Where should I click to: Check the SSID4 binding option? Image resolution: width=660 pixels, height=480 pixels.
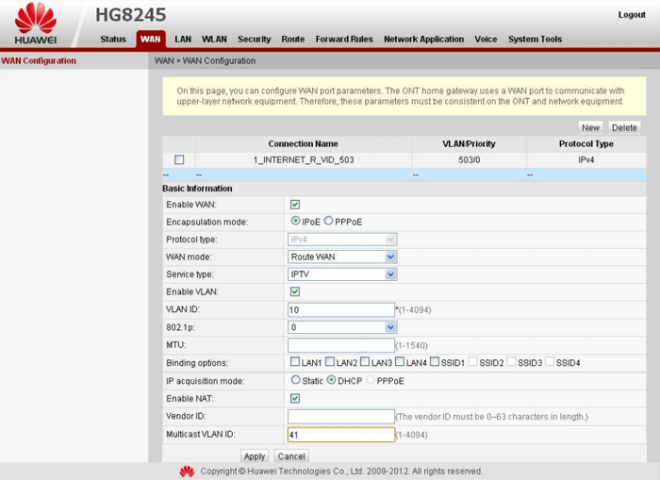(x=550, y=362)
